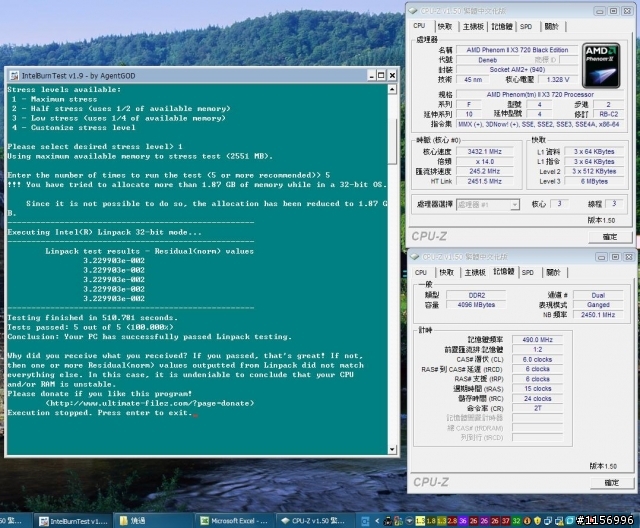The width and height of the screenshot is (640, 528).
Task: Click the DDR2 memory type value
Action: click(476, 295)
